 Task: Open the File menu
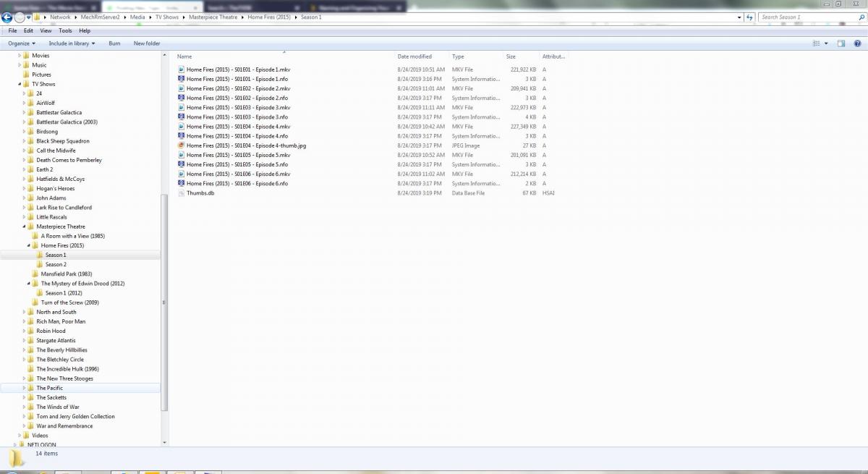[x=12, y=31]
